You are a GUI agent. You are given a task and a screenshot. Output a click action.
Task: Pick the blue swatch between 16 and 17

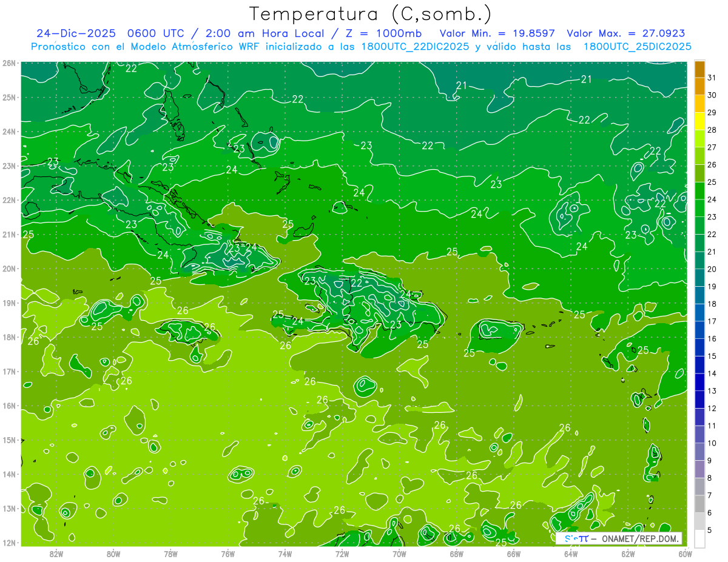click(699, 330)
